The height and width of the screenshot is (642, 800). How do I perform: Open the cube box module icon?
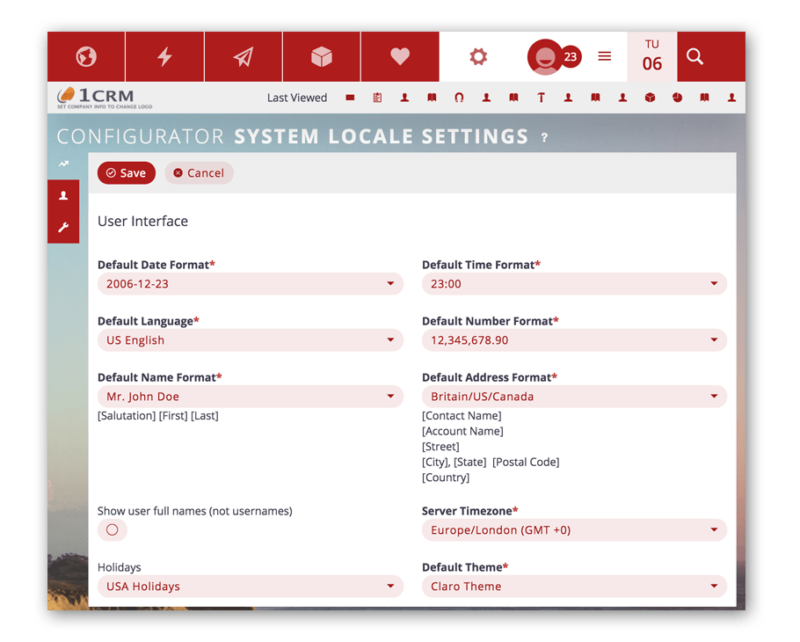click(x=321, y=57)
